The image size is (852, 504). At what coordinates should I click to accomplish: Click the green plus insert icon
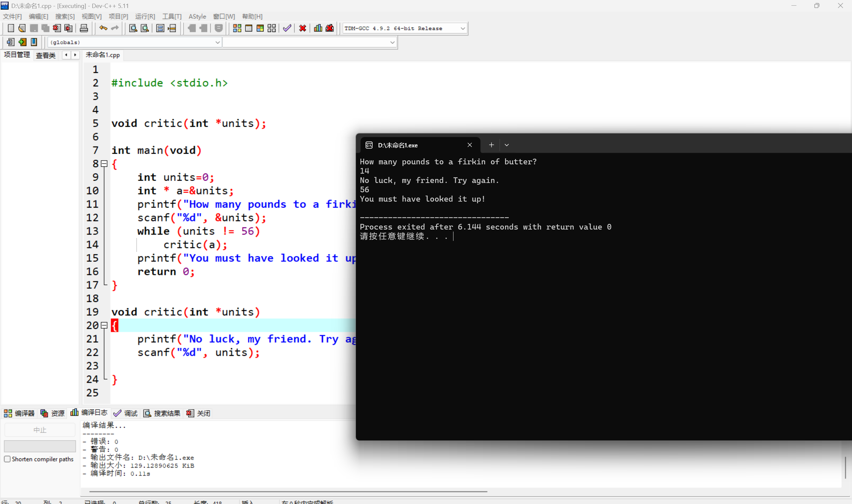click(22, 42)
